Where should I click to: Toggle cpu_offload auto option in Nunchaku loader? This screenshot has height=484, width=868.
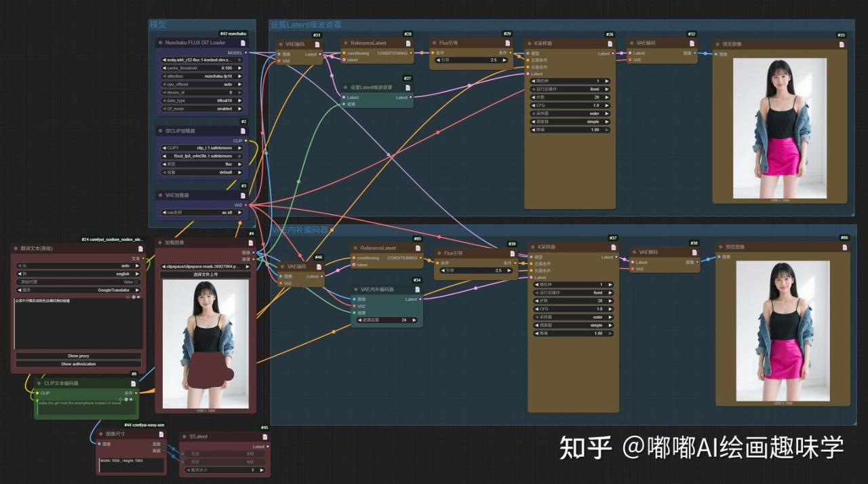coord(203,84)
